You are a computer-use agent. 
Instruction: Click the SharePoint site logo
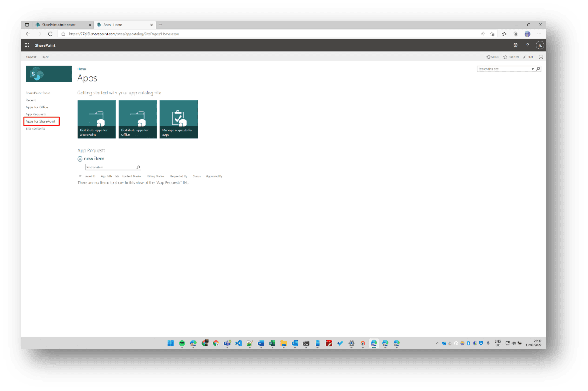(49, 74)
